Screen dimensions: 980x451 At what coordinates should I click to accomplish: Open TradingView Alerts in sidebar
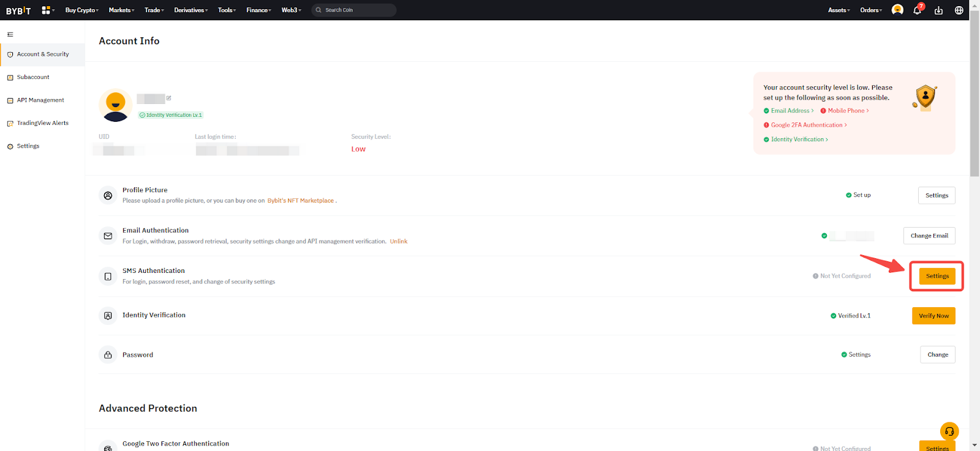42,123
